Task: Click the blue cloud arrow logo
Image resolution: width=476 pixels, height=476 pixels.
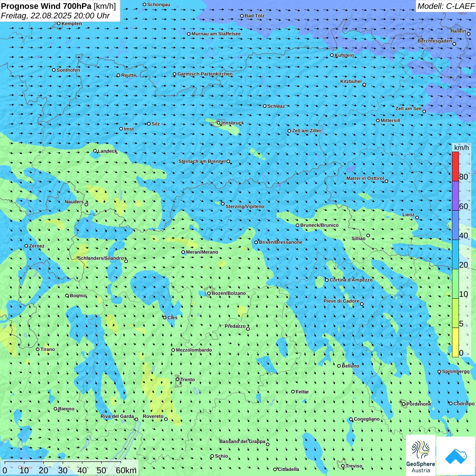Action: [456, 456]
